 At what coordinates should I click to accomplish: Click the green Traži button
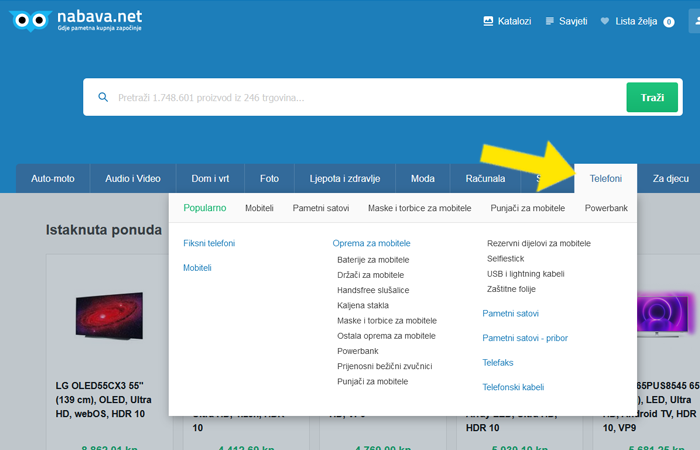[x=652, y=97]
